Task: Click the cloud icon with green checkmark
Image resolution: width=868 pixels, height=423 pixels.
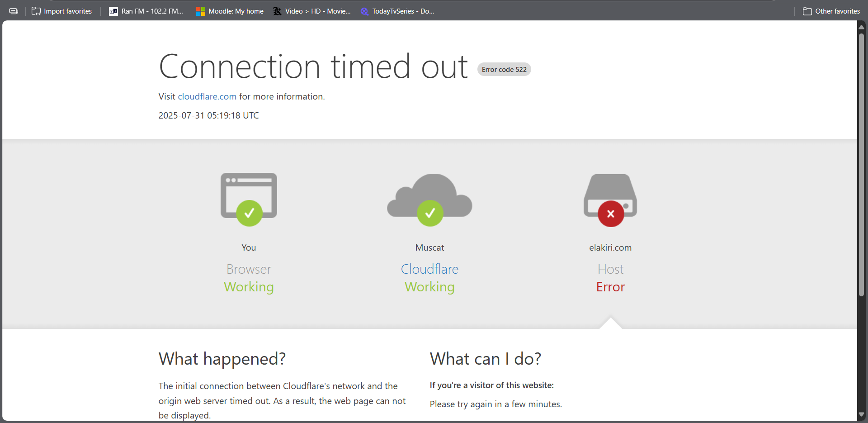Action: click(x=429, y=200)
